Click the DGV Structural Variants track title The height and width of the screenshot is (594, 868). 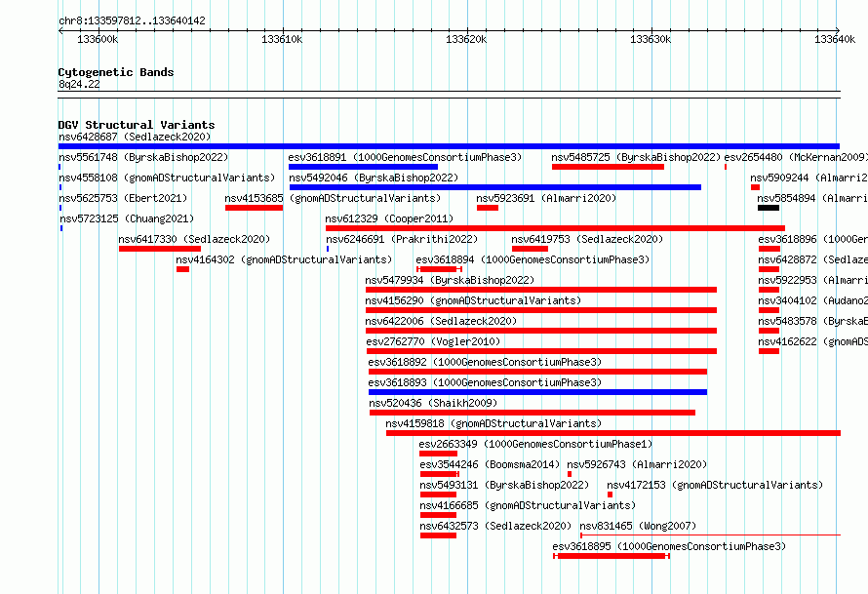tap(137, 125)
